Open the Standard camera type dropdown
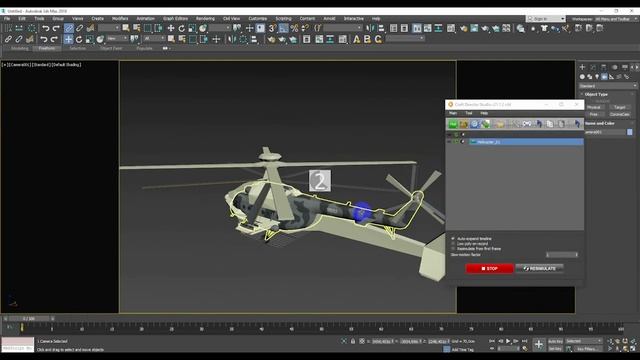The image size is (640, 360). [x=608, y=86]
